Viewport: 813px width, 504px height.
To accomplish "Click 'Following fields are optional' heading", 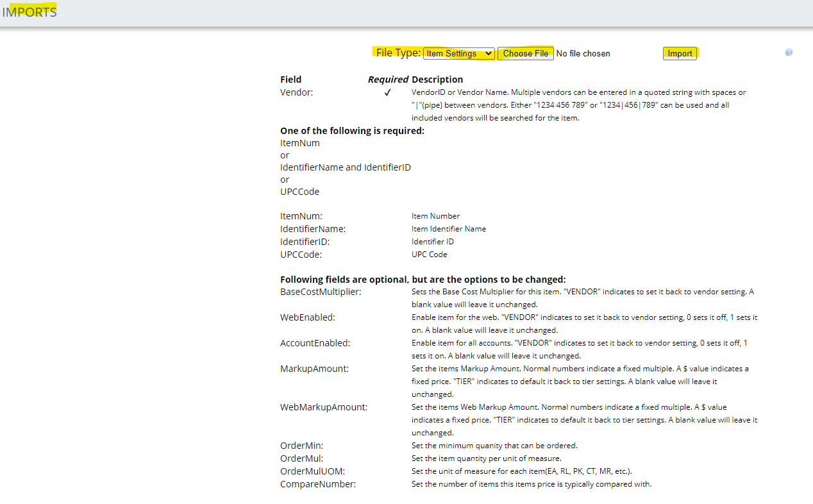I will pyautogui.click(x=423, y=280).
